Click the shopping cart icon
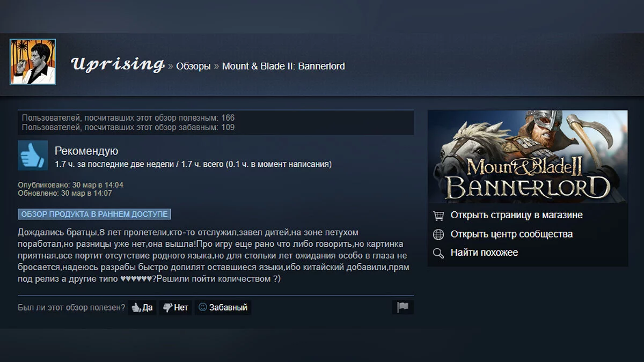 tap(438, 216)
